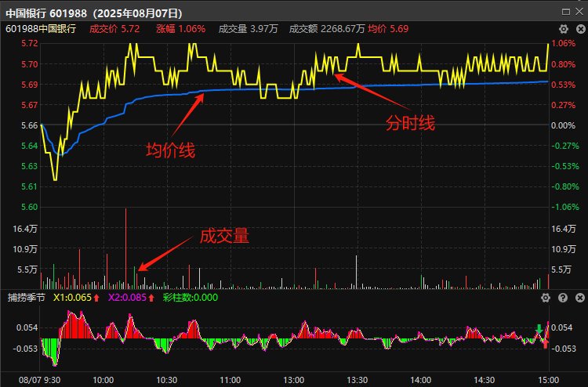Click the 彩柱数 indicator value
The image size is (588, 387).
tap(191, 298)
